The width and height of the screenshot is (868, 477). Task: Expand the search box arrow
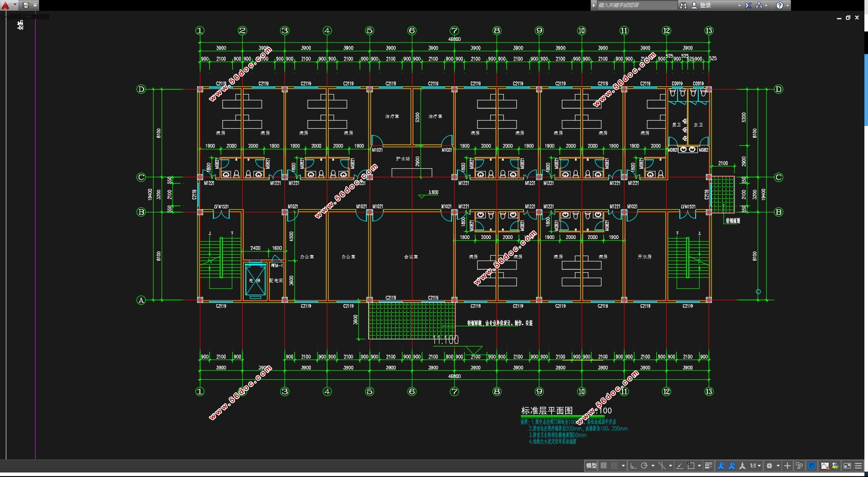594,5
